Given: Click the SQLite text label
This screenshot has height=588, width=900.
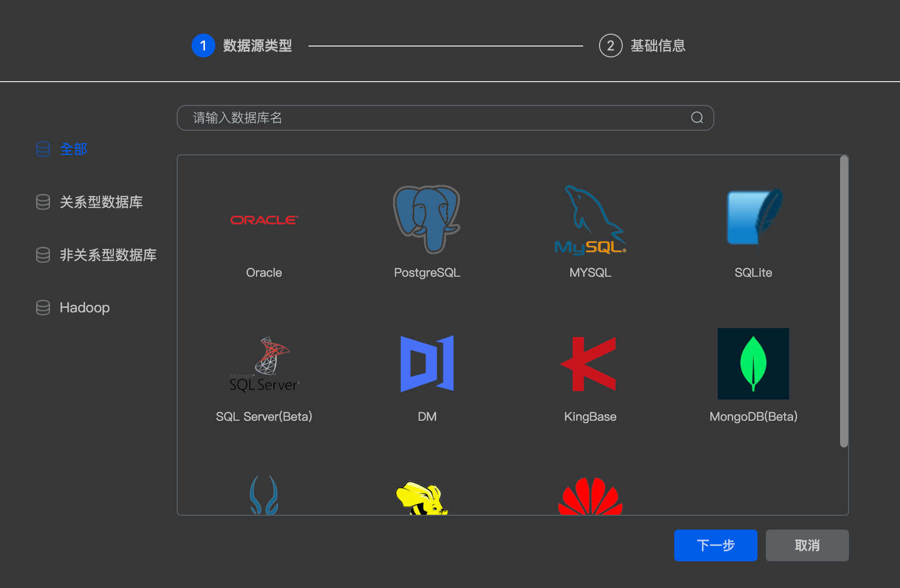Looking at the screenshot, I should coord(753,273).
